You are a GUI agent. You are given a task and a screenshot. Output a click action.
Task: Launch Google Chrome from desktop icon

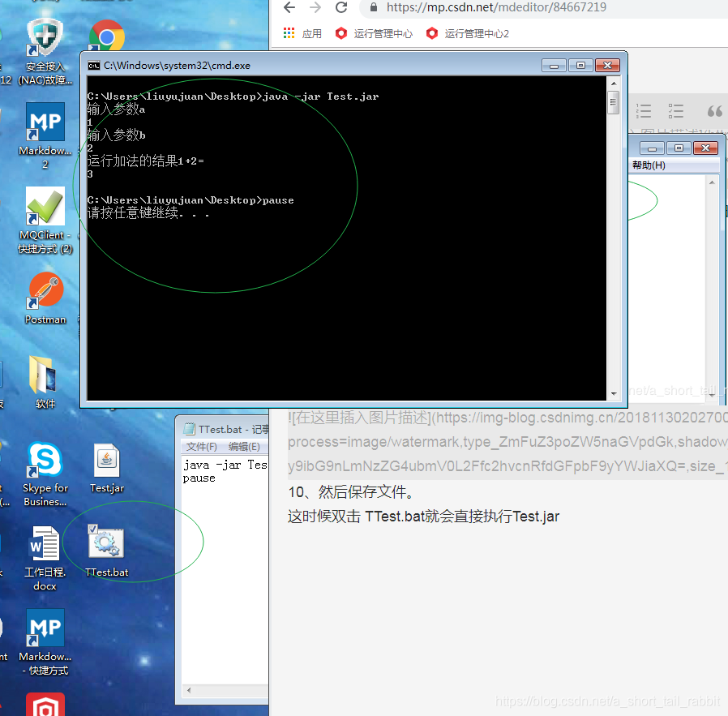tap(107, 36)
